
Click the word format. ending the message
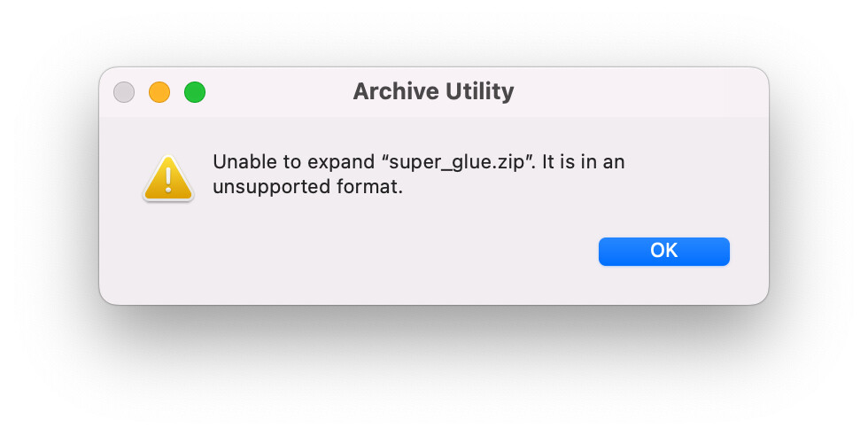point(370,186)
